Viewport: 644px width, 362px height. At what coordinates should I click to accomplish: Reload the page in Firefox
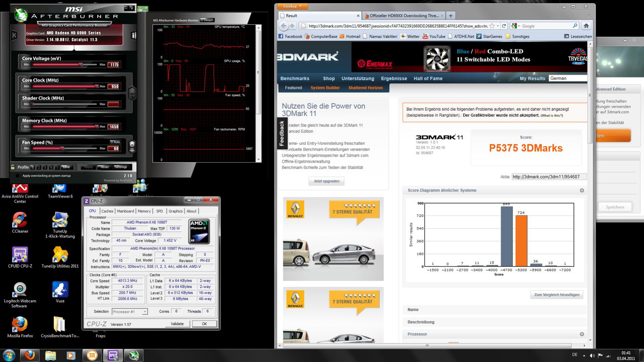coord(504,26)
